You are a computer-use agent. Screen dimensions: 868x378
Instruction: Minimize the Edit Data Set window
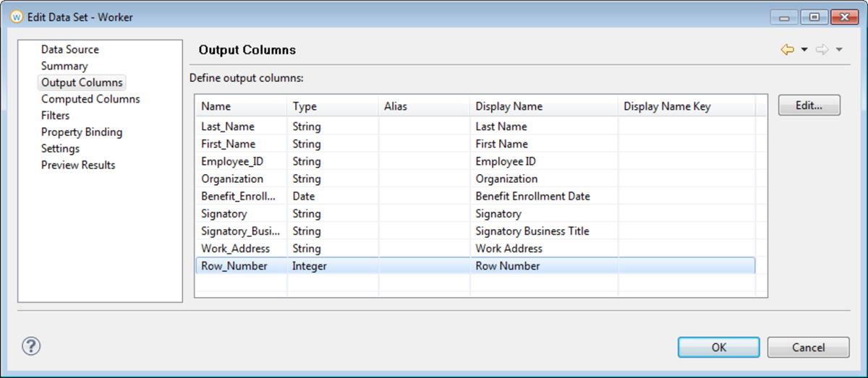785,17
